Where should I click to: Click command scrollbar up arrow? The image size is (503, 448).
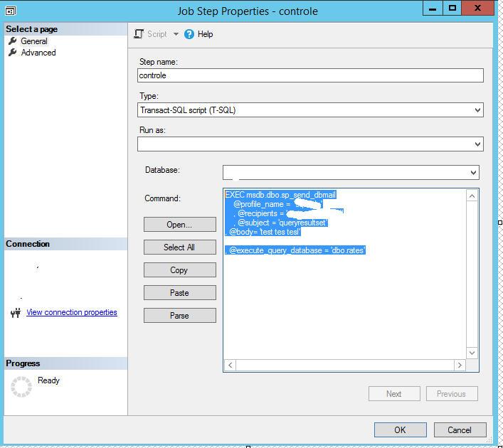[472, 196]
